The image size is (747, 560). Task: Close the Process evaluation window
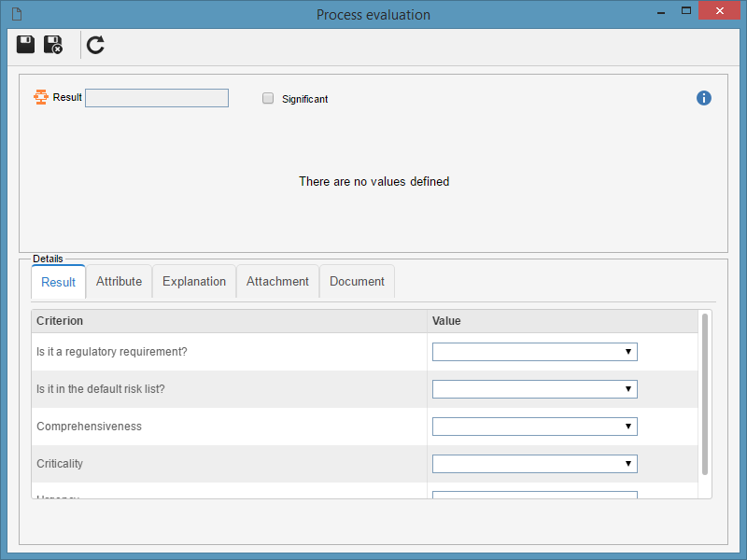[x=719, y=10]
